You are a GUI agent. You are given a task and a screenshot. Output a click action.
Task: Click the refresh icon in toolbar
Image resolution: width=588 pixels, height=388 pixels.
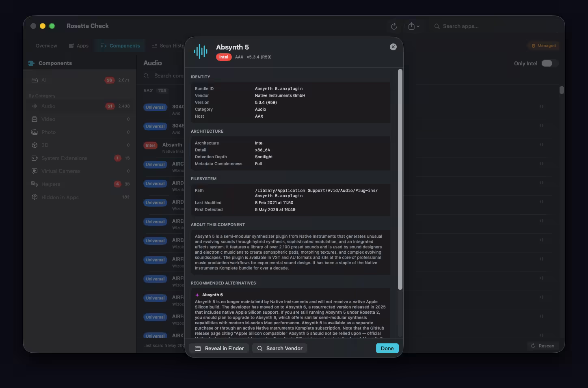tap(393, 26)
